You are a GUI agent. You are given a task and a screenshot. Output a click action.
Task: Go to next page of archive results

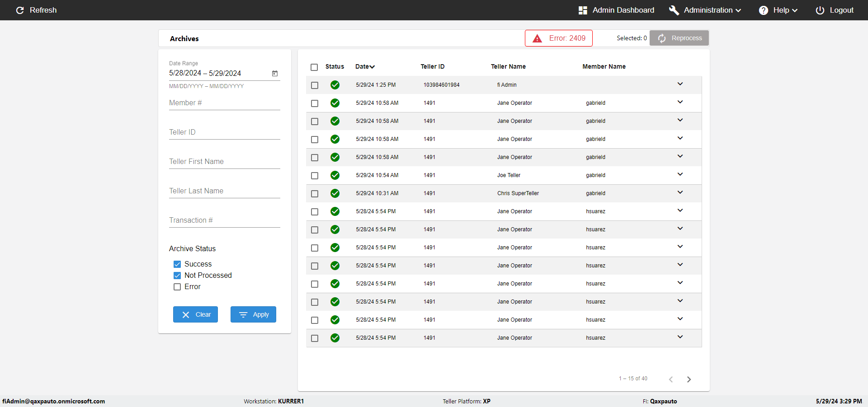[689, 379]
